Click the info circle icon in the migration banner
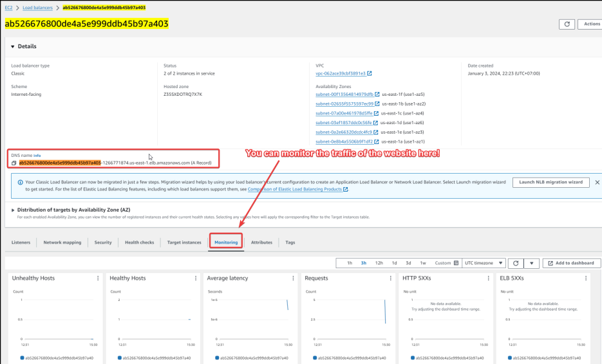 pos(21,183)
